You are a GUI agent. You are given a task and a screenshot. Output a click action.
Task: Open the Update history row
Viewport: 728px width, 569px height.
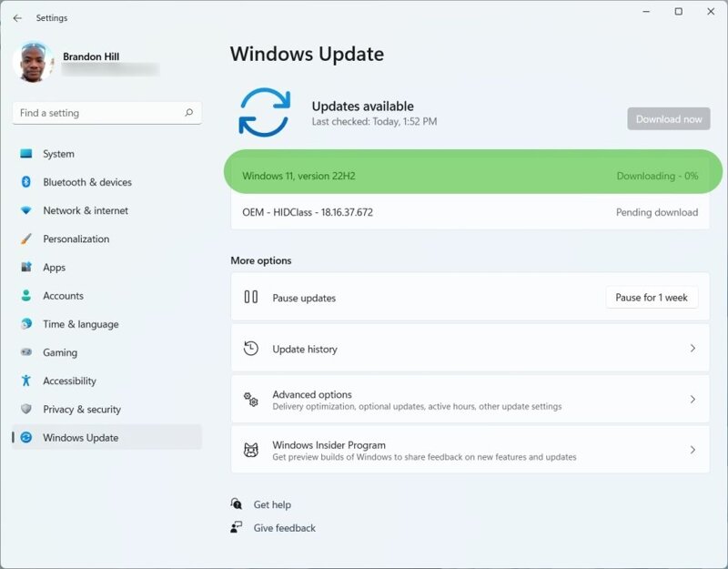coord(470,349)
